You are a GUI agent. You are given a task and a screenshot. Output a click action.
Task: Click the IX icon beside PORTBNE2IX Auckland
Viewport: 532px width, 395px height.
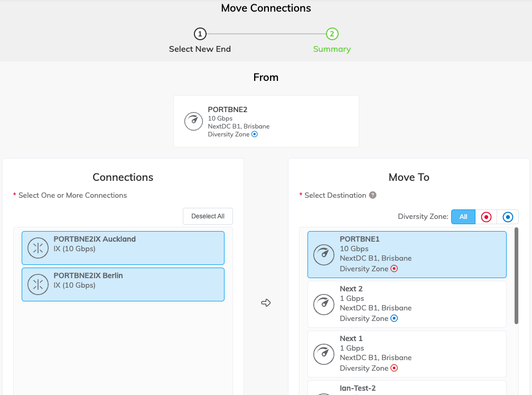[x=38, y=247]
